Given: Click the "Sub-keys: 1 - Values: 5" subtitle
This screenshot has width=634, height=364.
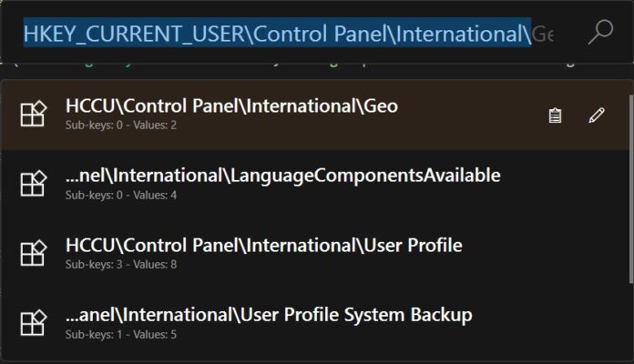Looking at the screenshot, I should click(x=121, y=335).
